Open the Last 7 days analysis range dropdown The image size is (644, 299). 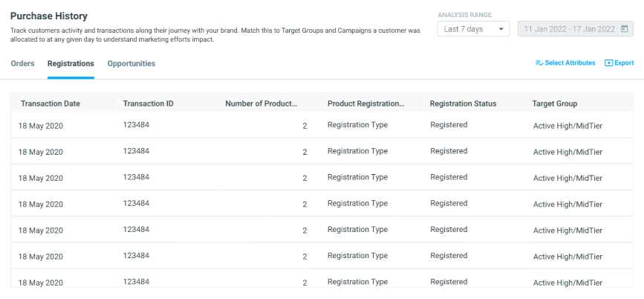tap(474, 29)
